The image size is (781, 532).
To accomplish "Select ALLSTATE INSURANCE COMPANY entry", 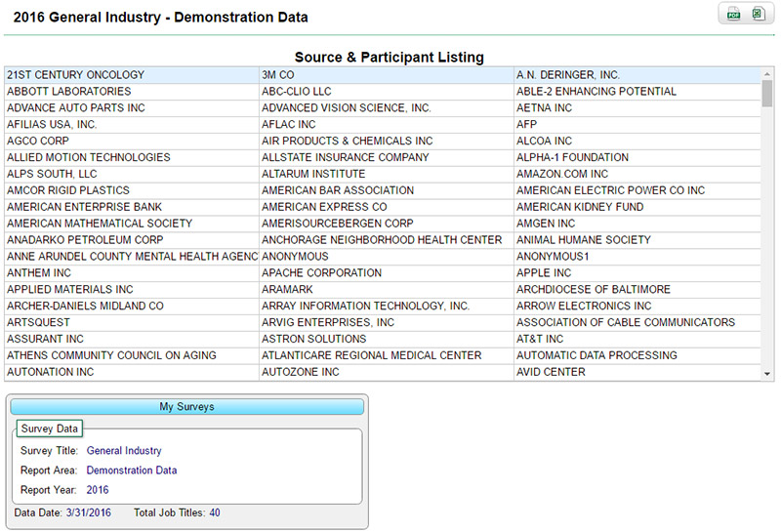I will tap(387, 157).
